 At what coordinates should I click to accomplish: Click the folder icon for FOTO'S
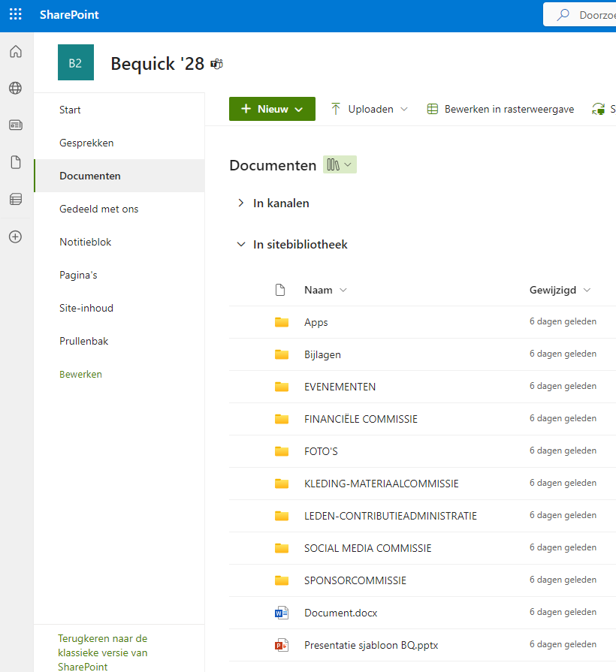click(x=282, y=451)
